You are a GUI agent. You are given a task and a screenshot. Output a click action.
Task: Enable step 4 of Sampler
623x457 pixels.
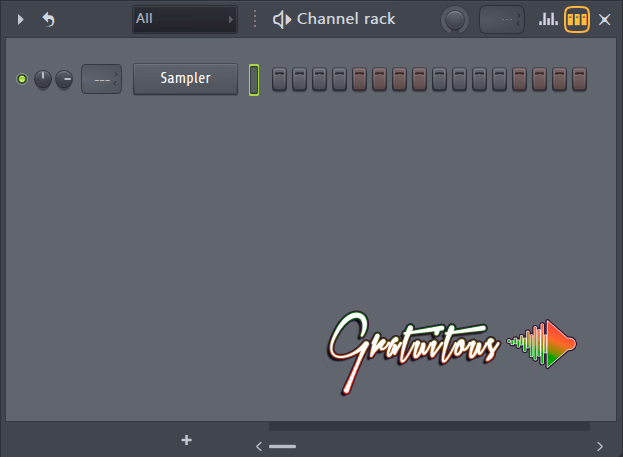coord(339,79)
